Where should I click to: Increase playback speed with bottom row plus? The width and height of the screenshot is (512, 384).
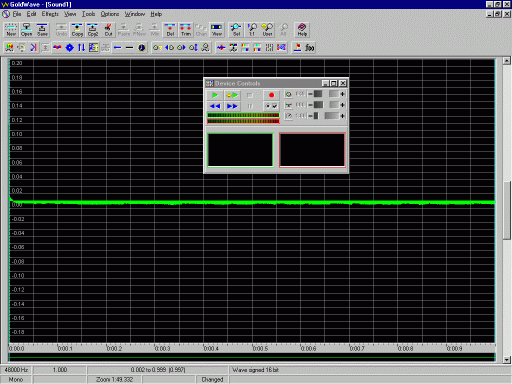pyautogui.click(x=342, y=116)
